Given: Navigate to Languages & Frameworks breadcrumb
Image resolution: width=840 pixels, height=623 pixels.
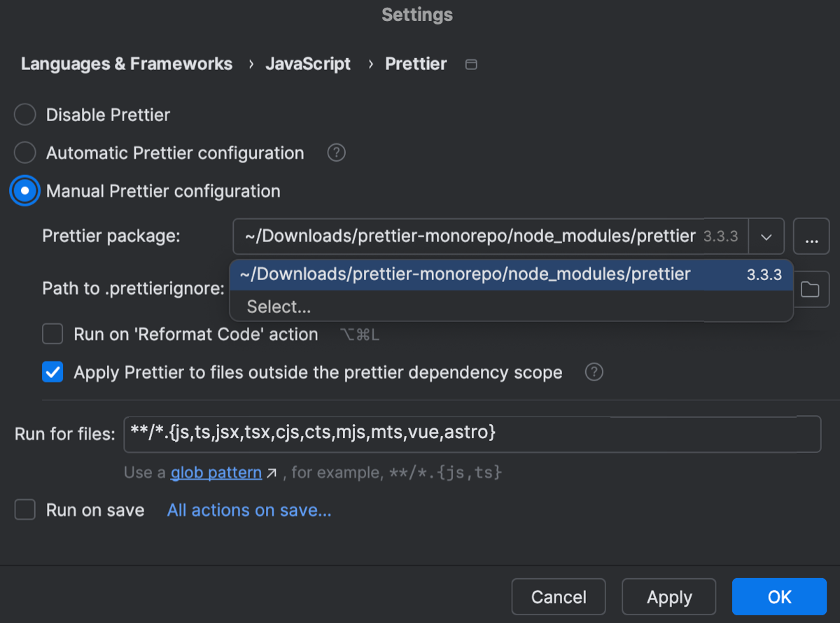Looking at the screenshot, I should tap(127, 64).
